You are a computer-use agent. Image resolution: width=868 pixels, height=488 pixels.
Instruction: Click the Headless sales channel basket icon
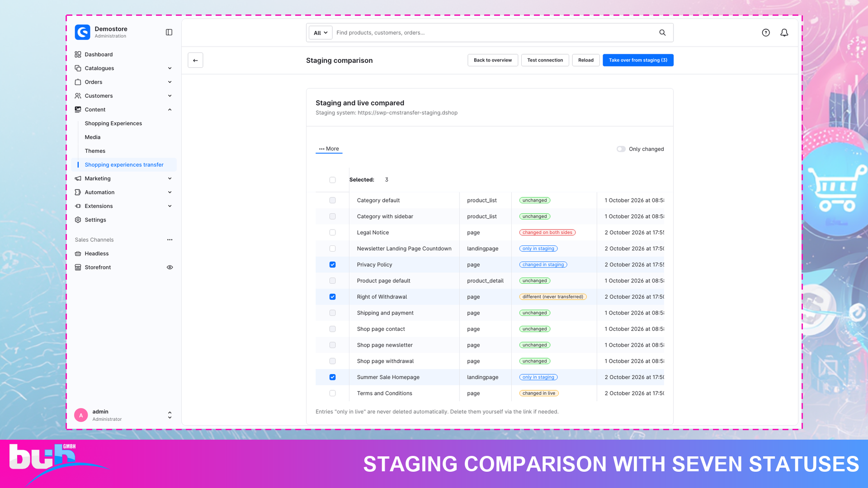point(78,253)
